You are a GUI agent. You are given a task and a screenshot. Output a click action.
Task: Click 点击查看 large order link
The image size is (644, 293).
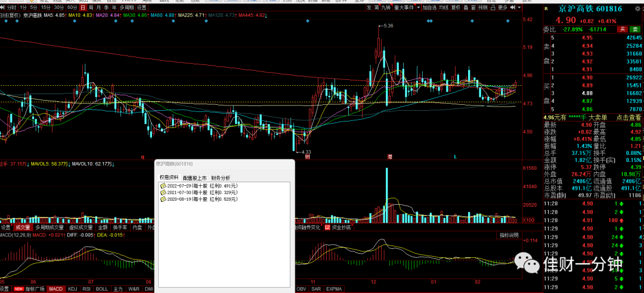point(628,117)
